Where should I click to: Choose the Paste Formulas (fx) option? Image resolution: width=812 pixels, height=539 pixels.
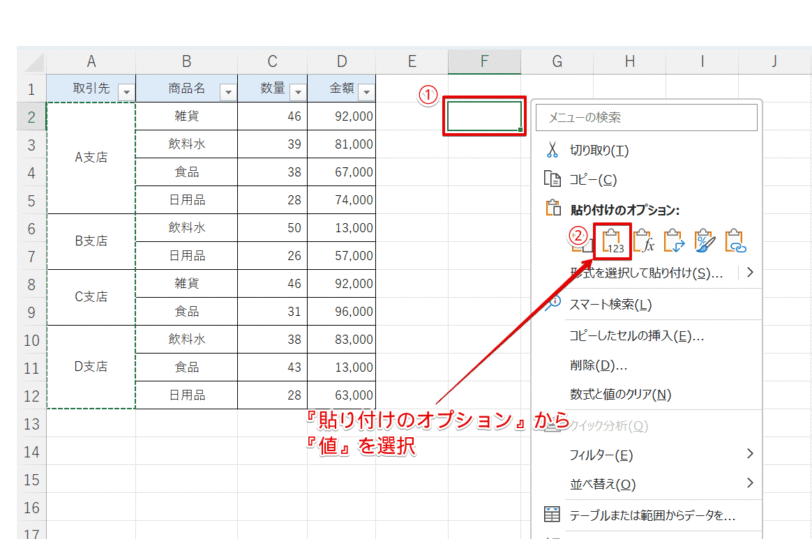click(644, 241)
